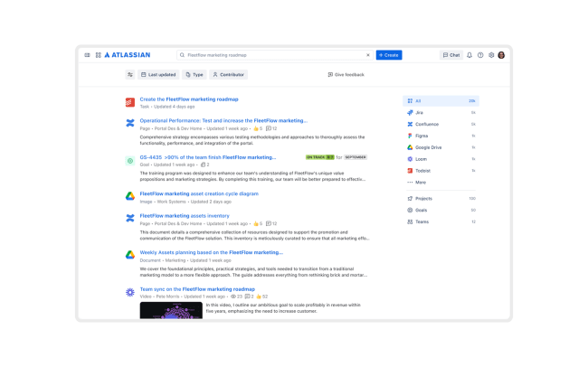Click the Google Drive icon of Weekly Assets planning
Screen dimensions: 588x367
[130, 255]
